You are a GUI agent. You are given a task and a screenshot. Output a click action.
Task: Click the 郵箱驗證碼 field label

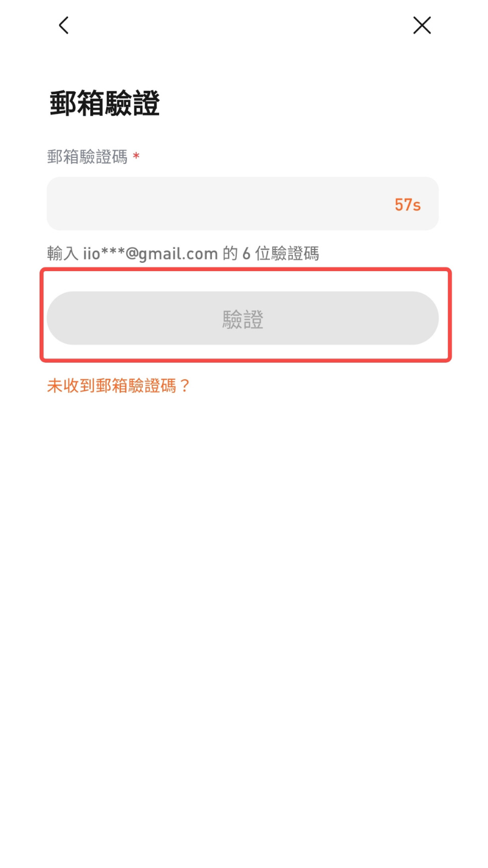tap(87, 157)
